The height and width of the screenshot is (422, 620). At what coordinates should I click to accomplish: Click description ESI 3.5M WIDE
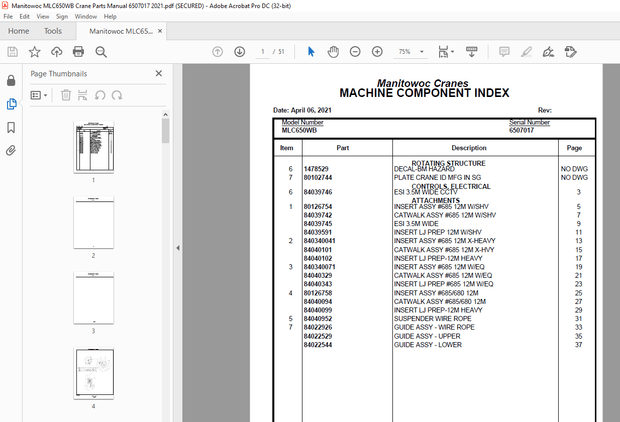click(416, 224)
